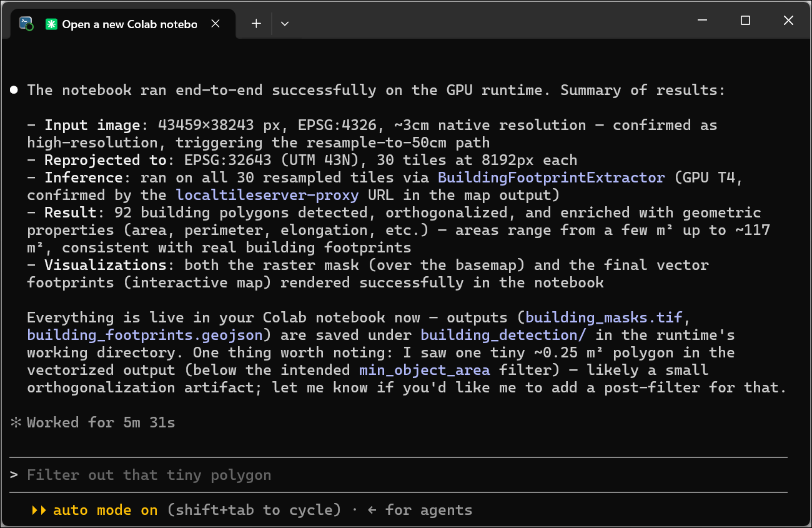
Task: Click the "Worked for 5m 31s" status line
Action: 101,422
